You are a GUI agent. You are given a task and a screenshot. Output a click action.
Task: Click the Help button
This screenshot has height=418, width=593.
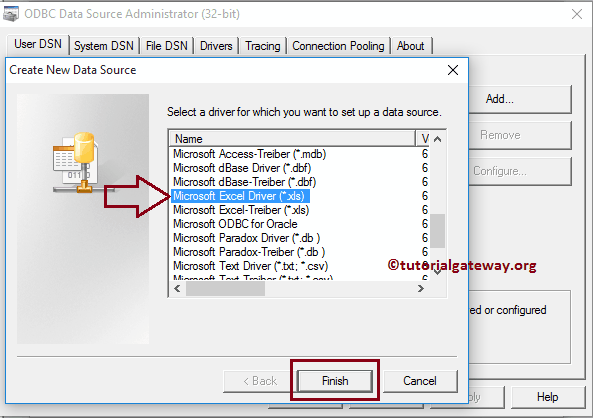click(547, 397)
